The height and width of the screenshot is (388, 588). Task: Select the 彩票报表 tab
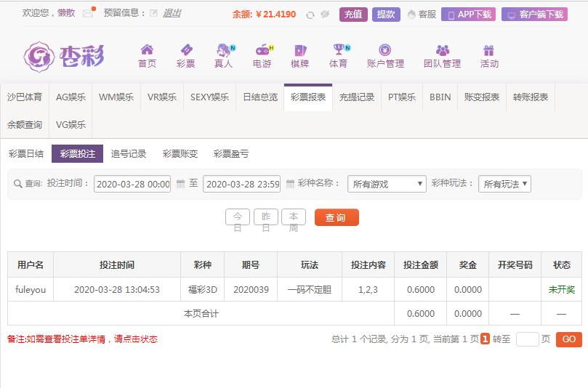(308, 97)
